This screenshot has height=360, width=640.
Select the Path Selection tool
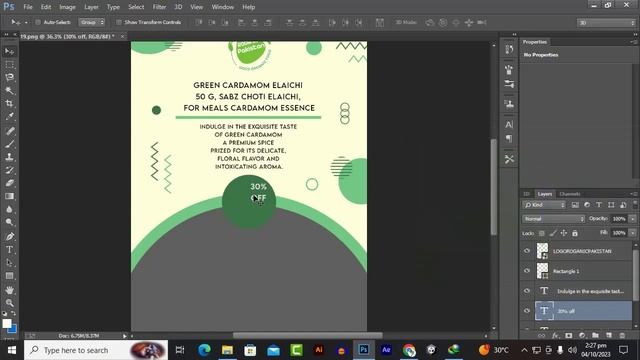(9, 262)
